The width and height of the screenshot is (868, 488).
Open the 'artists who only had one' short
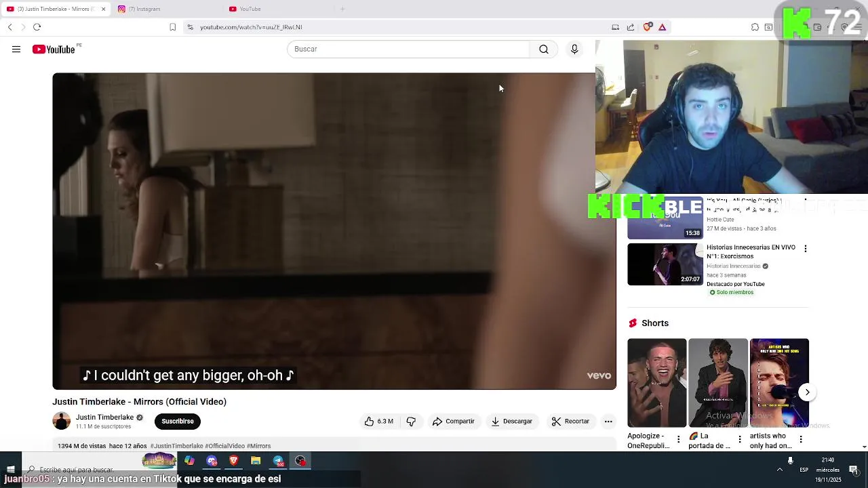(779, 383)
